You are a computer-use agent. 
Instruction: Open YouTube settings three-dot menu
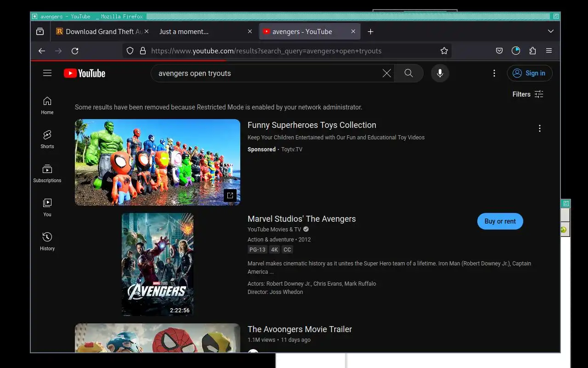point(494,73)
